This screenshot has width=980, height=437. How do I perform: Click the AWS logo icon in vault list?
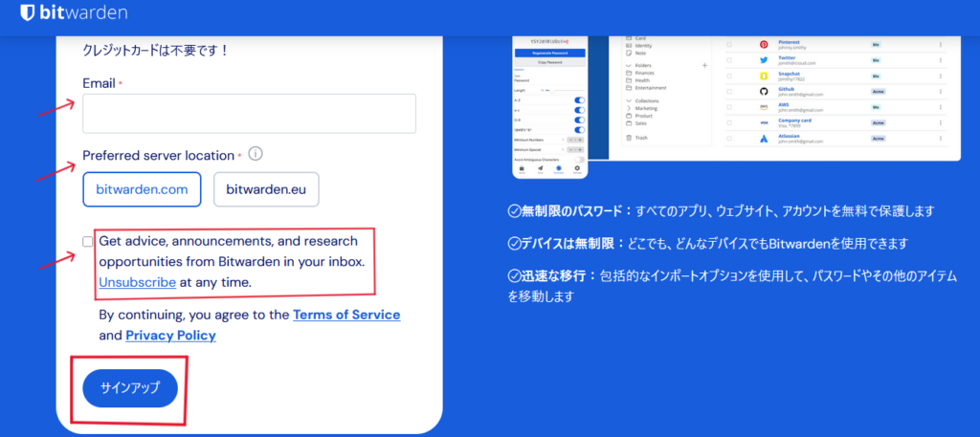763,107
